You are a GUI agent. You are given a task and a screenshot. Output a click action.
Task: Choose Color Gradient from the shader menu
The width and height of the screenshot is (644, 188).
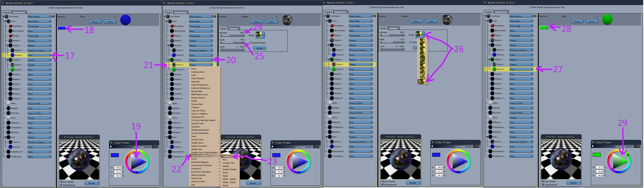click(198, 78)
